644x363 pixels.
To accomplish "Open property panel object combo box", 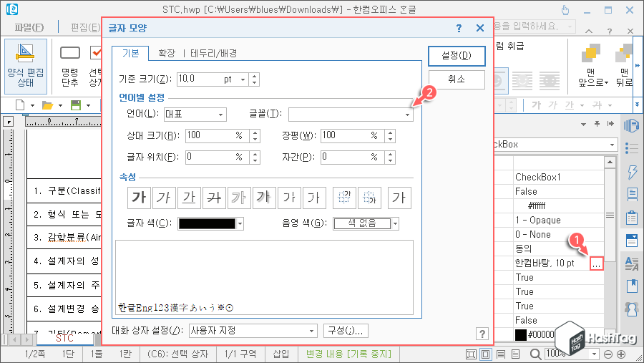I will 556,145.
